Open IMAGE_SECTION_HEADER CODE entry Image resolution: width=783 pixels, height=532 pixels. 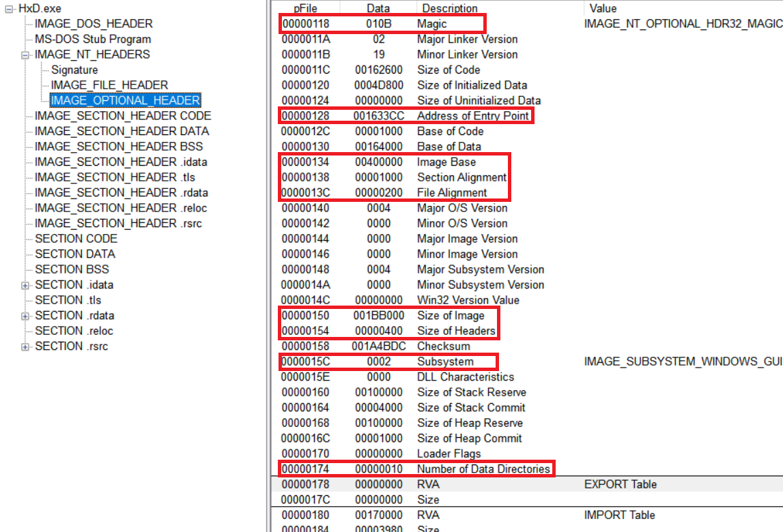click(x=123, y=116)
